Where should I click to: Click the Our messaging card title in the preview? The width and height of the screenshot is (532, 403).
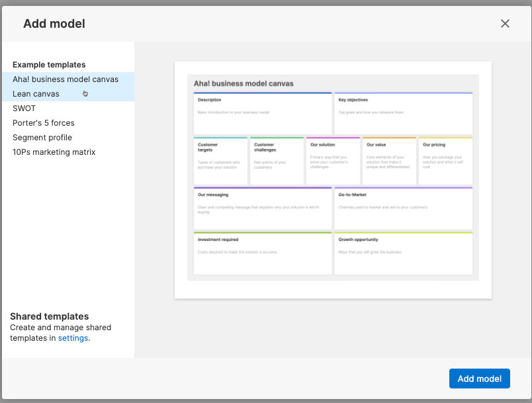click(213, 195)
